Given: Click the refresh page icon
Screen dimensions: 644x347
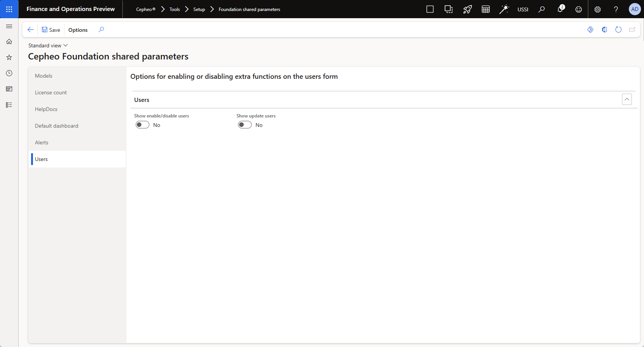Looking at the screenshot, I should tap(618, 30).
